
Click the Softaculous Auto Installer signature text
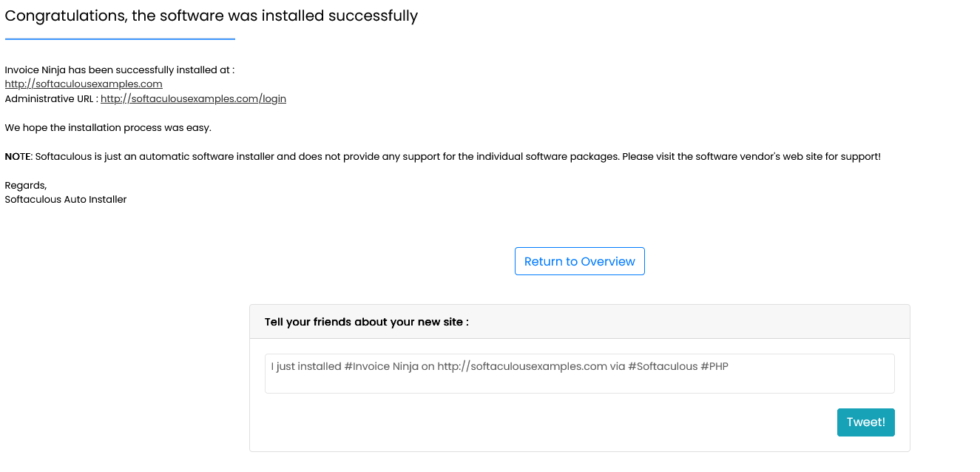(65, 199)
